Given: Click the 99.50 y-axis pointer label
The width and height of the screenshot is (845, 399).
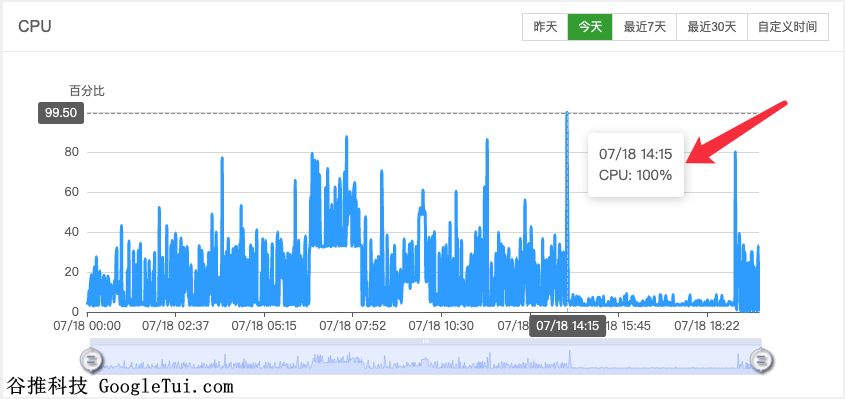Looking at the screenshot, I should (x=61, y=113).
